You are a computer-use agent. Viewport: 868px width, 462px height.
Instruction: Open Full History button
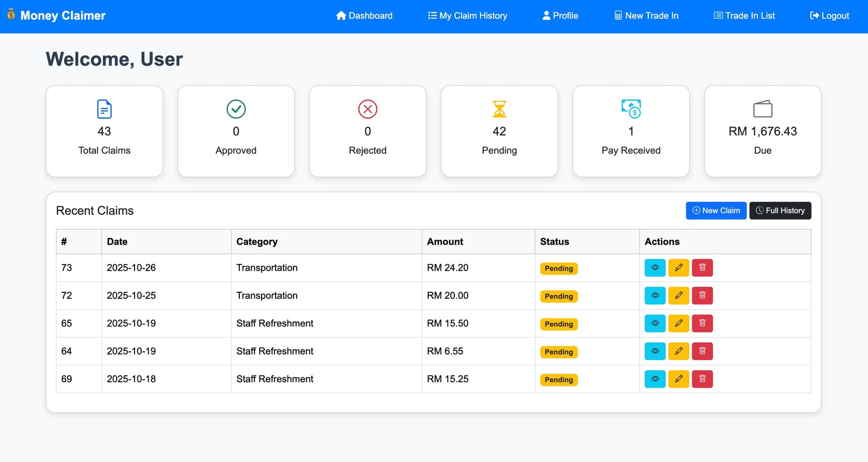780,210
